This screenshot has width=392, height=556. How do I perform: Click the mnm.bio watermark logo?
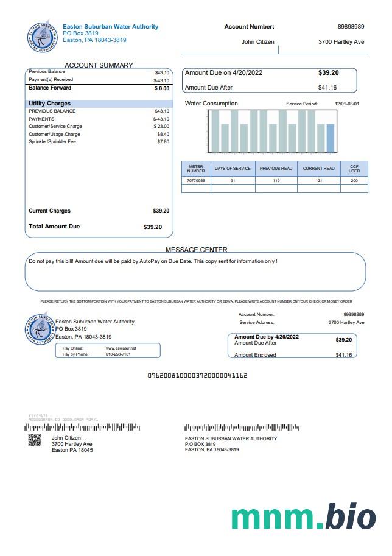[x=303, y=516]
